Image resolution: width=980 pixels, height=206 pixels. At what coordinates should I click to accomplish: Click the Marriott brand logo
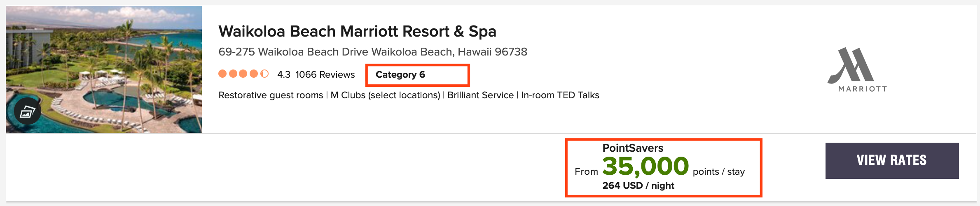[851, 66]
